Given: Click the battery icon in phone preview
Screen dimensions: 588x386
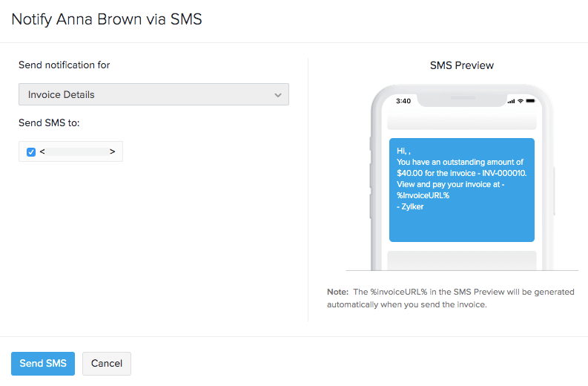Looking at the screenshot, I should 531,101.
